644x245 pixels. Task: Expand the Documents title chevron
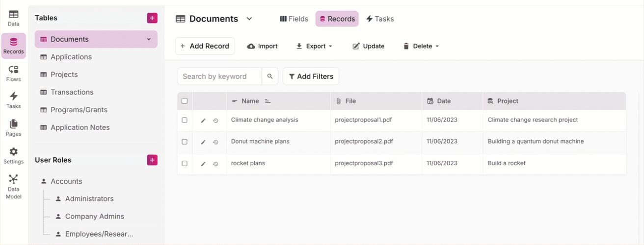click(249, 19)
